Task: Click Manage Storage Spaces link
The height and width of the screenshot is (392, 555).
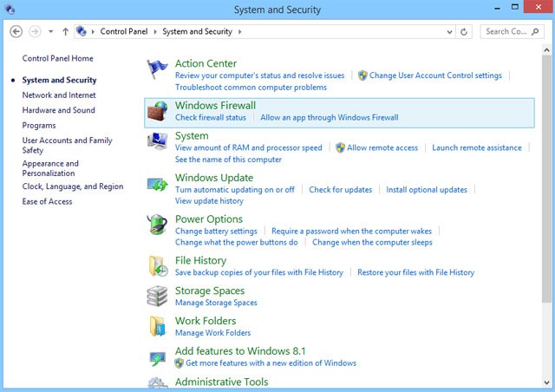Action: [216, 303]
